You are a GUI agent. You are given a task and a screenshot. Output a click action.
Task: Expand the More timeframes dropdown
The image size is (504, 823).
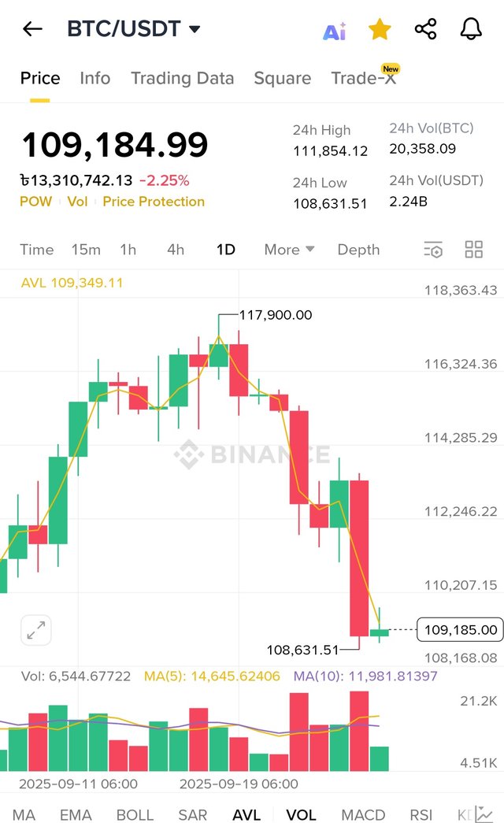[x=289, y=250]
